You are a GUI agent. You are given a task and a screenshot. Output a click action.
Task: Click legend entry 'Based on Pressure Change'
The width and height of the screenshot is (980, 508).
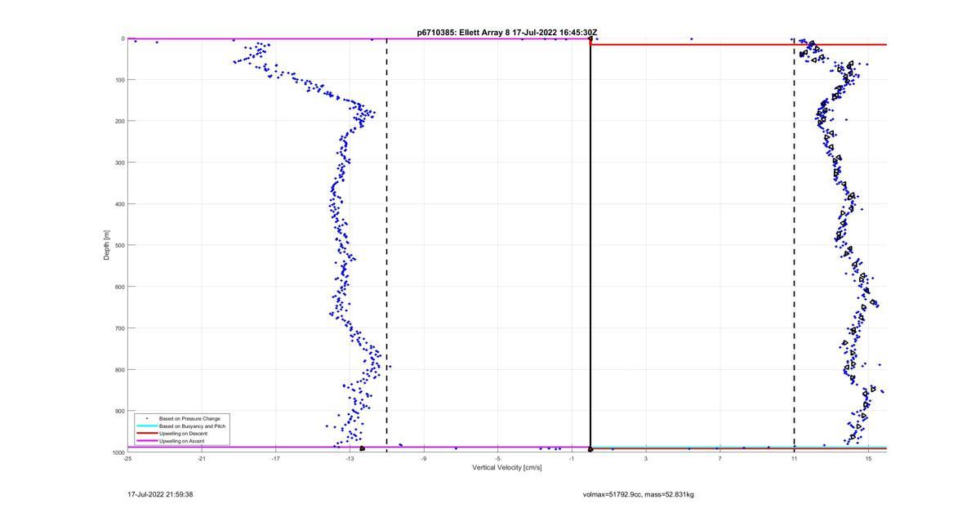pyautogui.click(x=189, y=419)
